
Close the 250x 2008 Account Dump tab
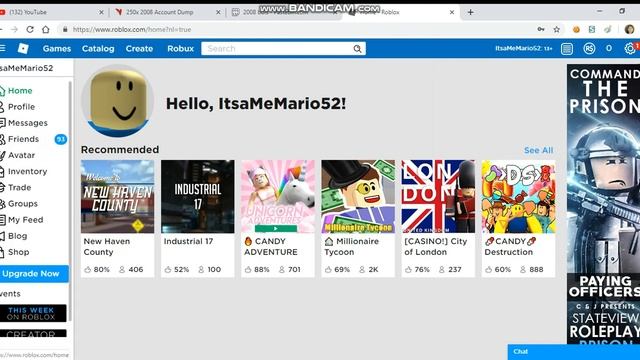[218, 12]
